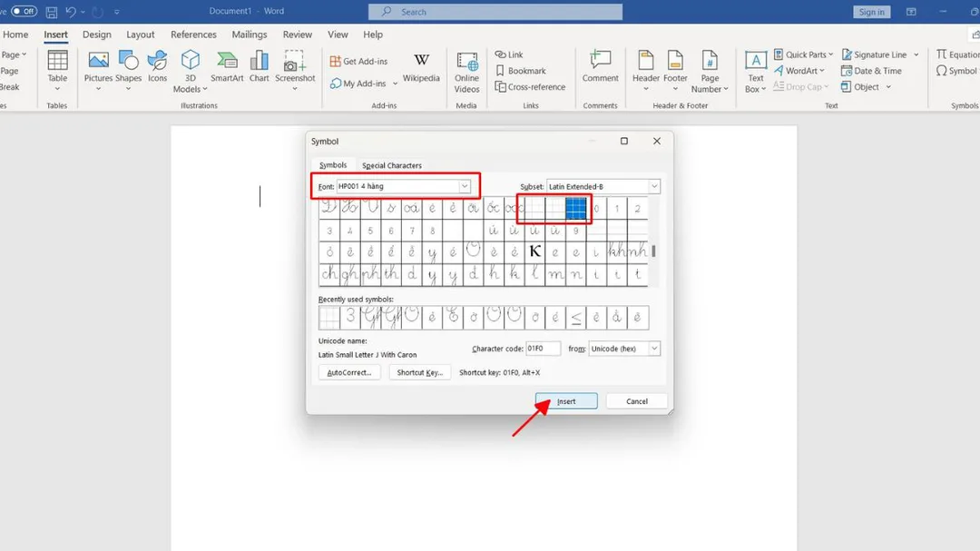Switch to the Special Characters tab
The width and height of the screenshot is (980, 551).
pos(392,165)
